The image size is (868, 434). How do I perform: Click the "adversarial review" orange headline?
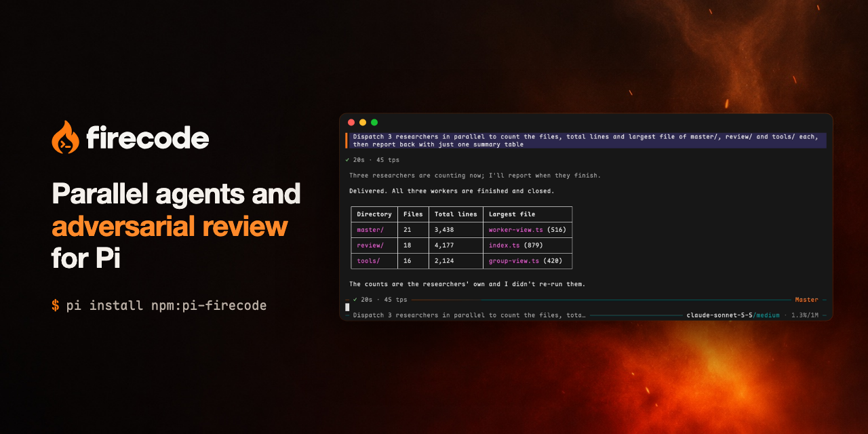click(170, 228)
